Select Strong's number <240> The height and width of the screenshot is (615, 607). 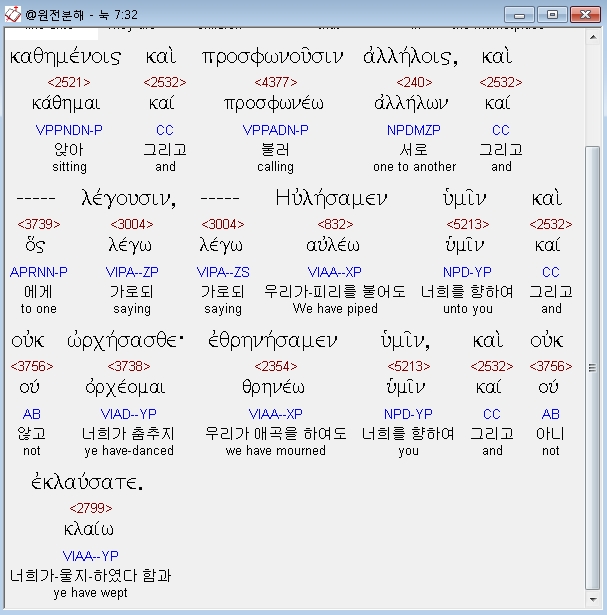(x=414, y=82)
